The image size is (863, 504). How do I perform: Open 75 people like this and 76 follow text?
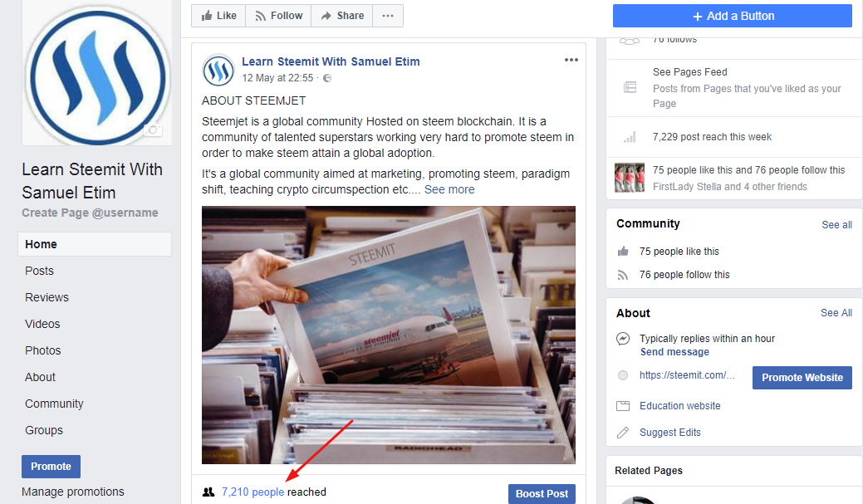pos(748,170)
